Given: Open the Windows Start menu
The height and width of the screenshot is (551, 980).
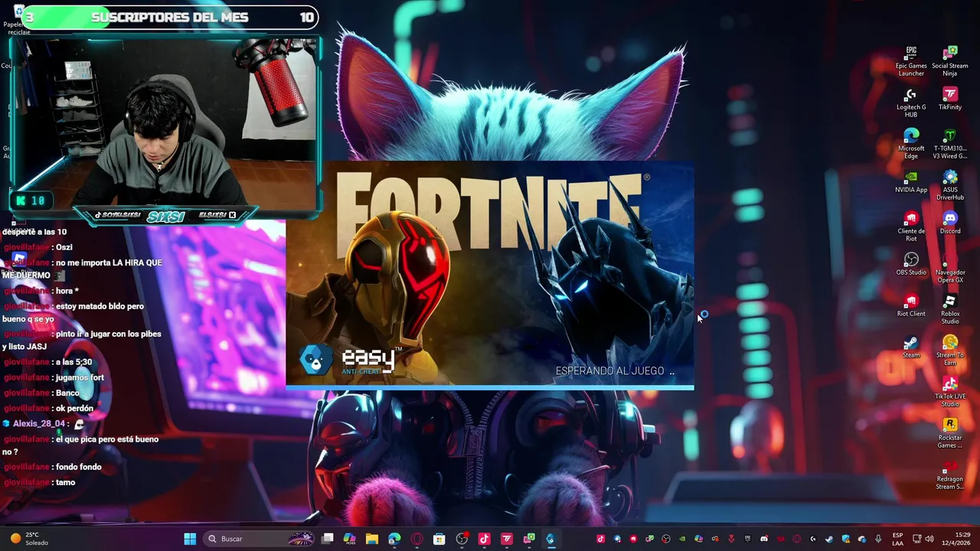Looking at the screenshot, I should click(x=190, y=539).
